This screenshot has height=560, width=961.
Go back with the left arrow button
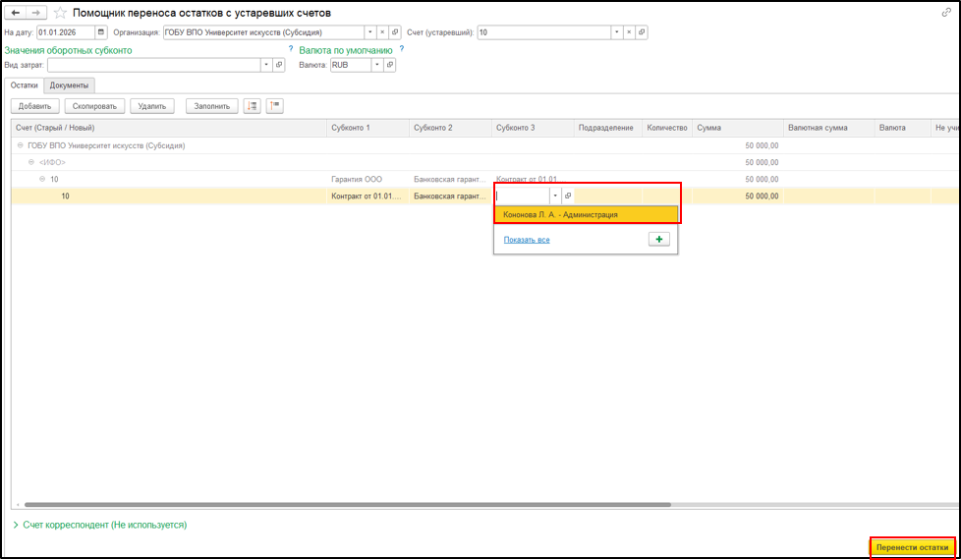point(16,13)
